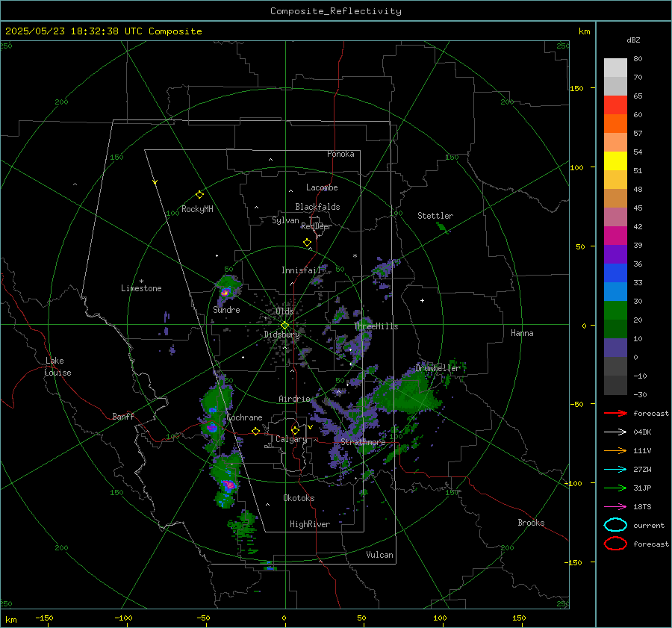Pick the purple 36-39 dBZ color swatch
This screenshot has width=672, height=628.
pyautogui.click(x=615, y=254)
